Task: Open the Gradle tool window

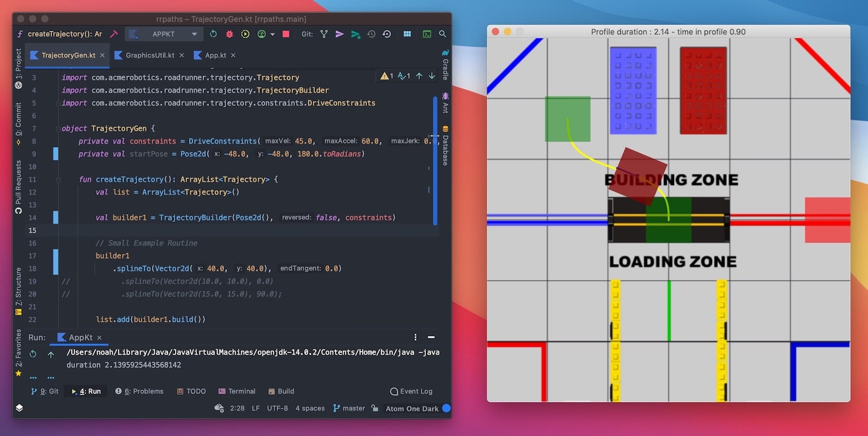Action: pos(445,64)
